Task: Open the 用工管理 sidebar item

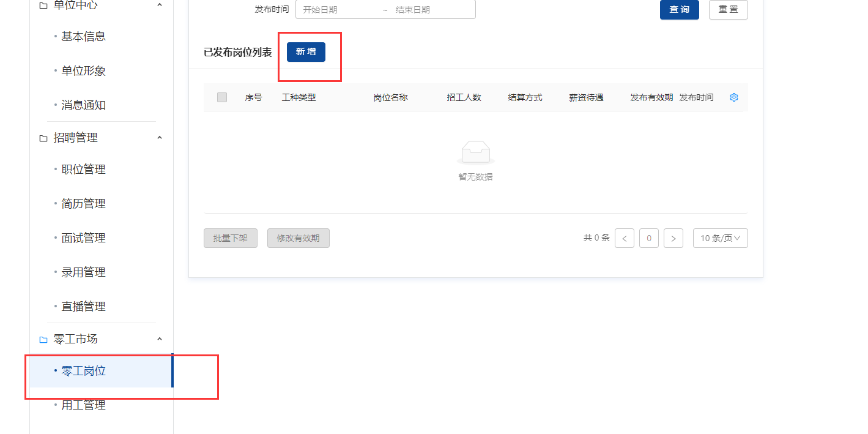Action: point(83,405)
